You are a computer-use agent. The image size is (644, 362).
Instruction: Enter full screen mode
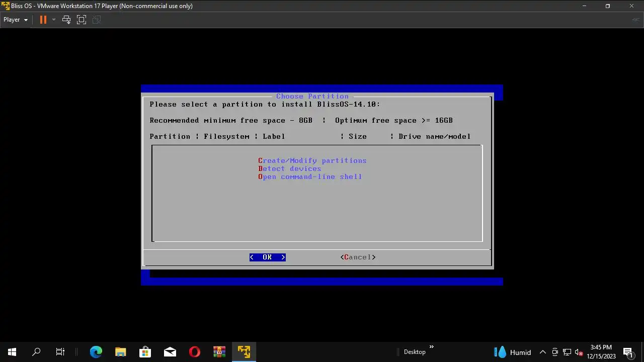pos(82,20)
